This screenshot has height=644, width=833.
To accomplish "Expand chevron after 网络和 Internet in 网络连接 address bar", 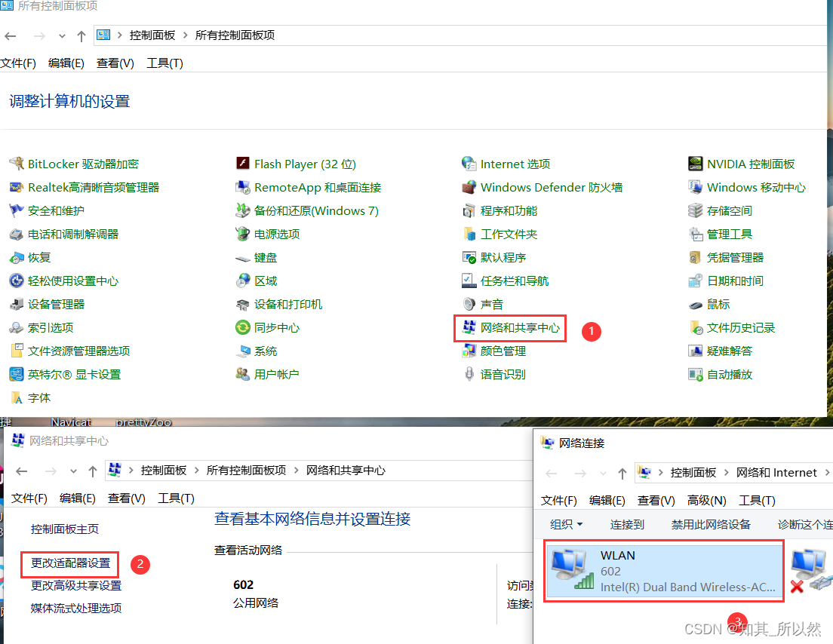I will tap(827, 473).
